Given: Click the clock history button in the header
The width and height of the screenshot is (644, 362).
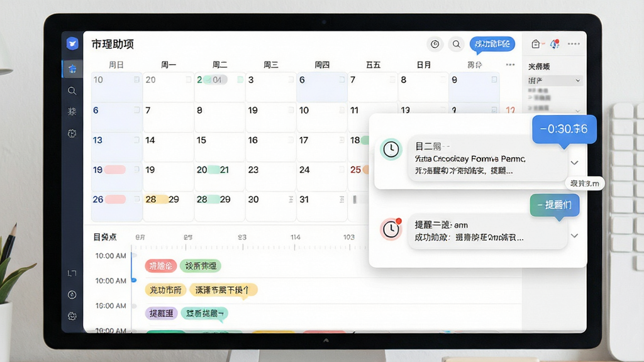Looking at the screenshot, I should (435, 44).
